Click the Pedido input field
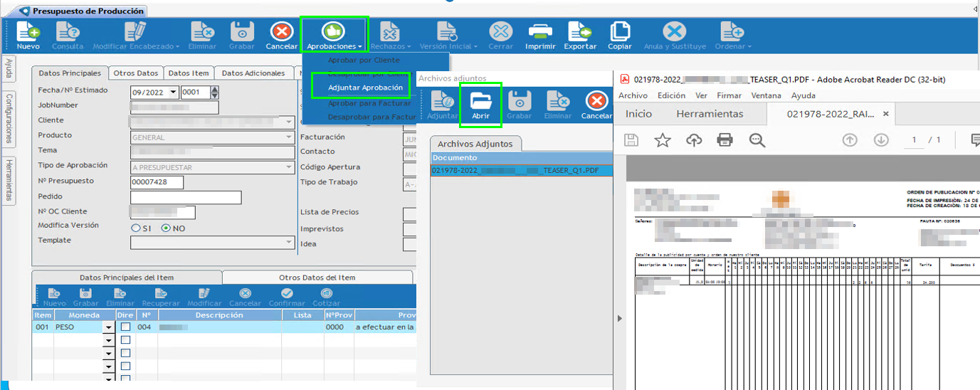 [186, 197]
